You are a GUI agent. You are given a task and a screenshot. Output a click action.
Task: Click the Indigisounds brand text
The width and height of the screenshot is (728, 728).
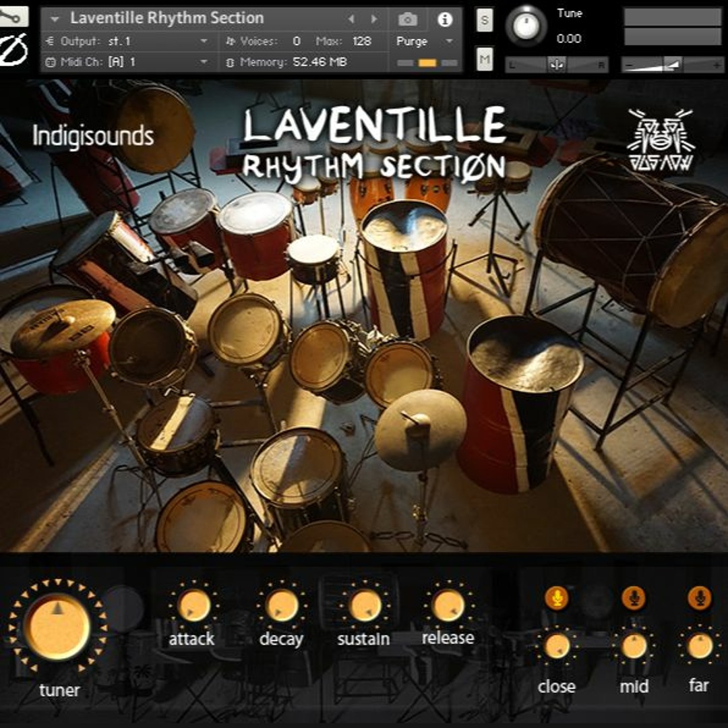(93, 135)
